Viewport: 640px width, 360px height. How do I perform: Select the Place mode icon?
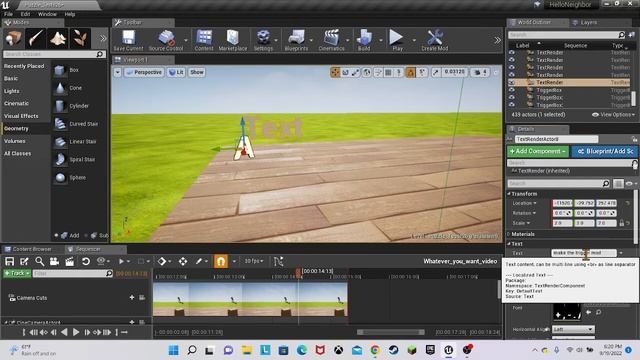pos(13,38)
